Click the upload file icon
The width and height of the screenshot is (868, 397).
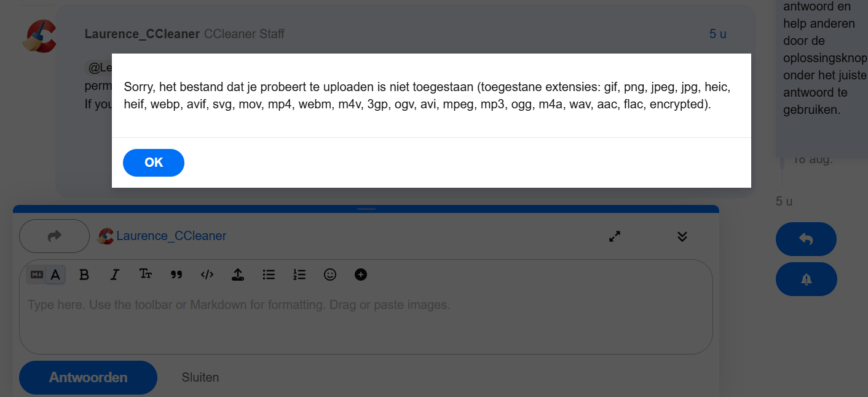[x=238, y=275]
